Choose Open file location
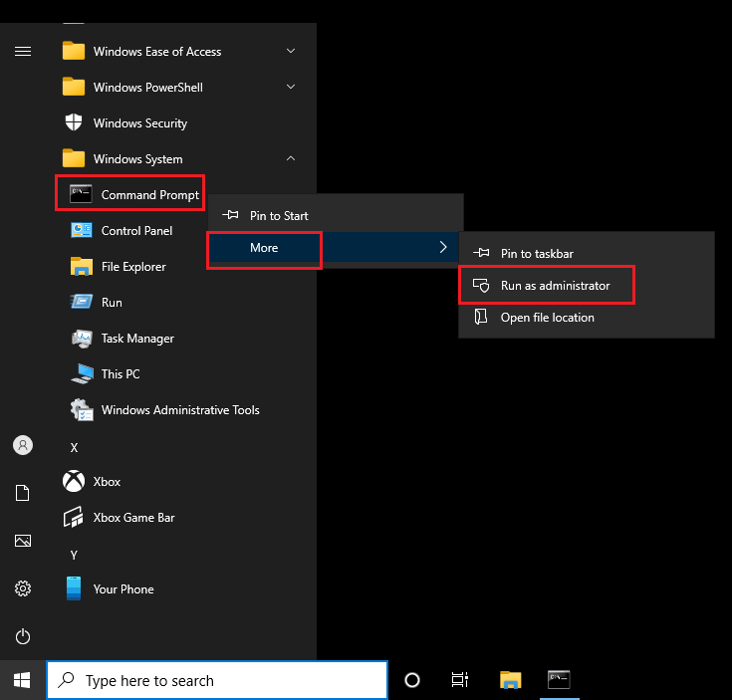The width and height of the screenshot is (732, 700). [587, 318]
